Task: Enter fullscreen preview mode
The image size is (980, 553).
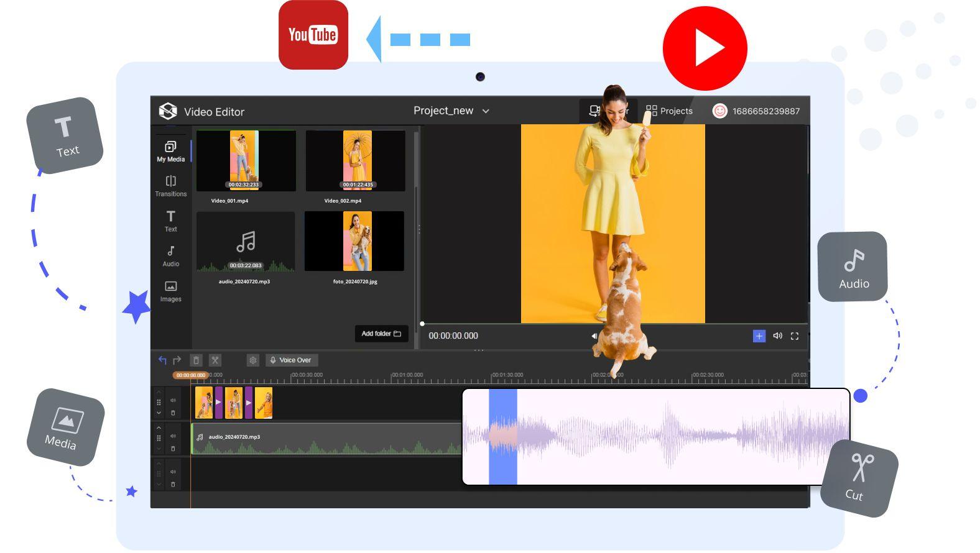Action: [795, 336]
